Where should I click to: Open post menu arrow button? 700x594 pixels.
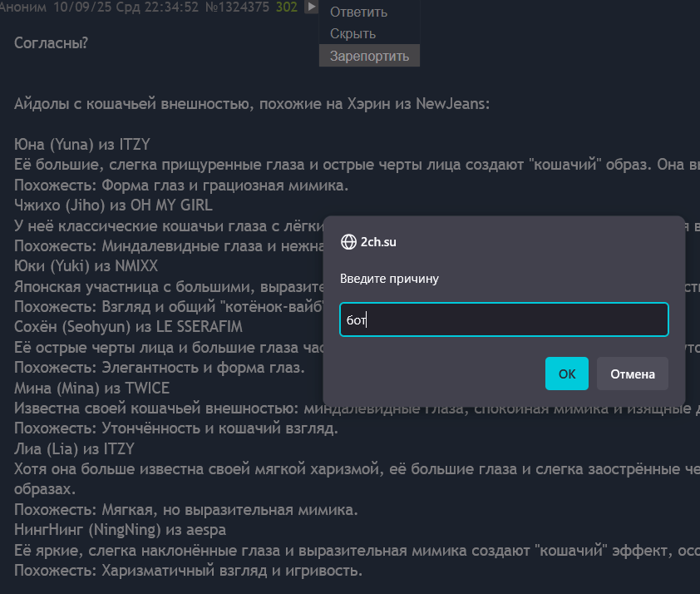(311, 7)
